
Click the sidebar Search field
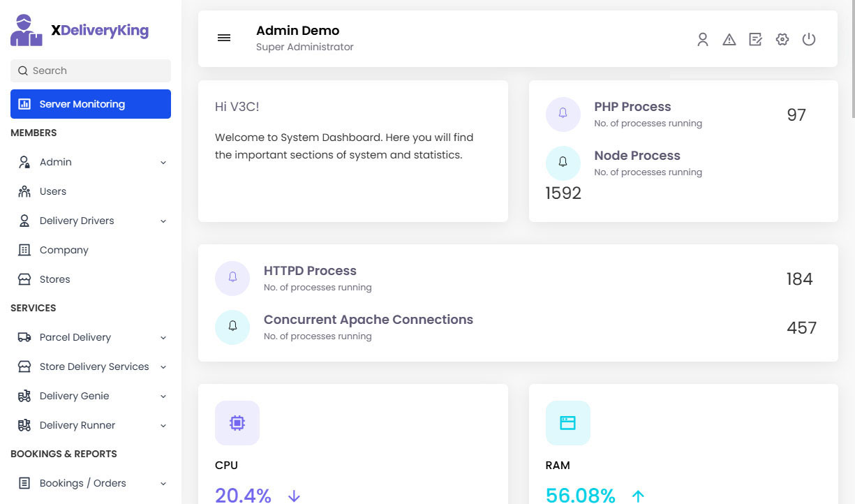coord(91,71)
